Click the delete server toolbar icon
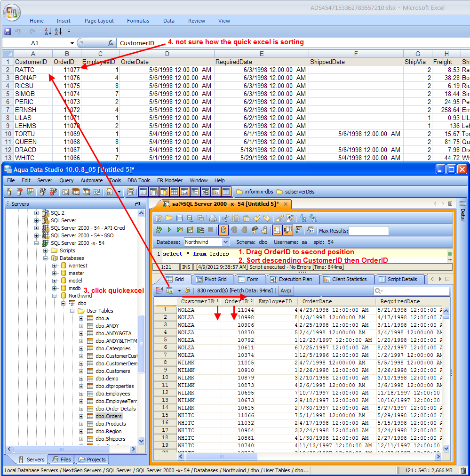The image size is (470, 476). pyautogui.click(x=20, y=192)
